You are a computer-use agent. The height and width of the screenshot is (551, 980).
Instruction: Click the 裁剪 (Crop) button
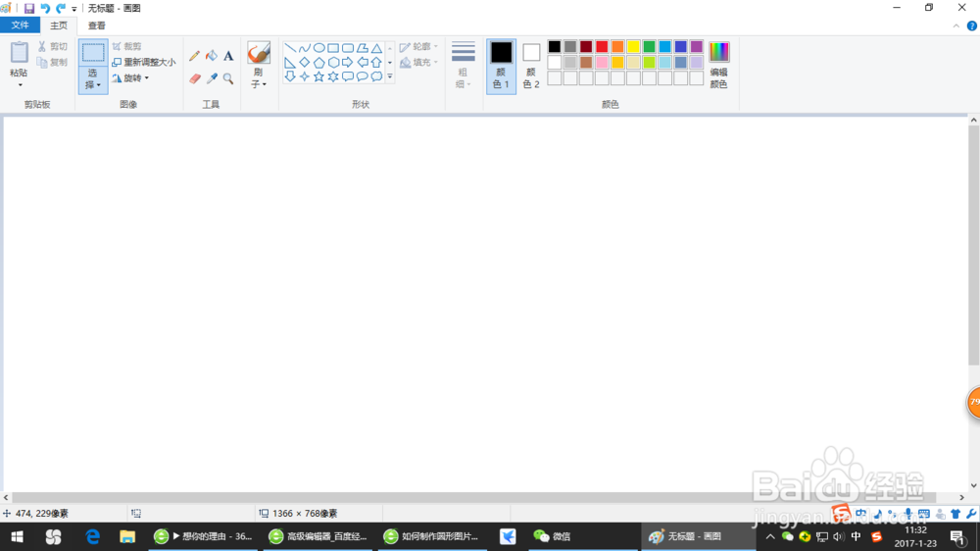(127, 47)
